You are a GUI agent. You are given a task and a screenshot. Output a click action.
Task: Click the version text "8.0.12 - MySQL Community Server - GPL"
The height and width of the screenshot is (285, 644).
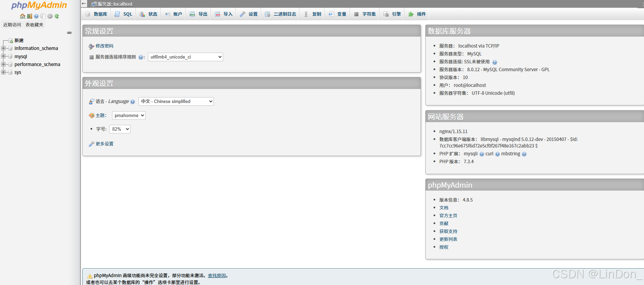coord(508,69)
